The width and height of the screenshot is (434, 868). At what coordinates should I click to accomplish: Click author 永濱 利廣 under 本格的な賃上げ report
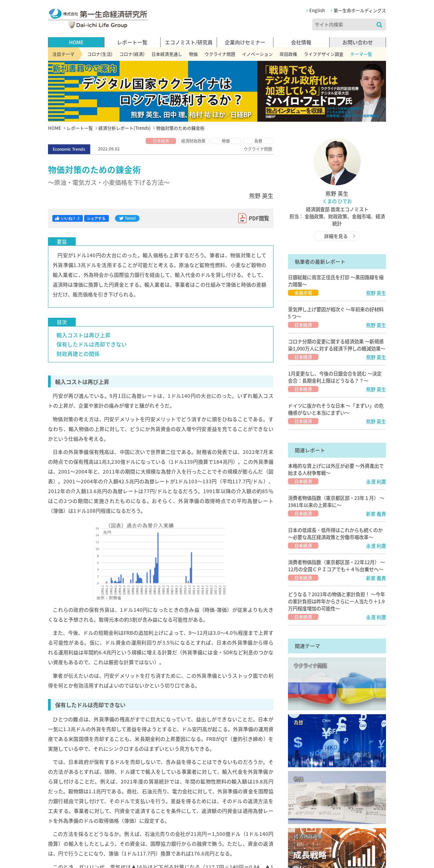376,482
